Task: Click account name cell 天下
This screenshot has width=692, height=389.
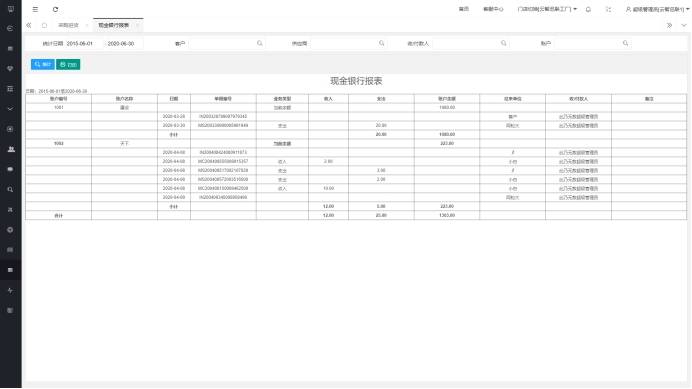Action: (124, 144)
